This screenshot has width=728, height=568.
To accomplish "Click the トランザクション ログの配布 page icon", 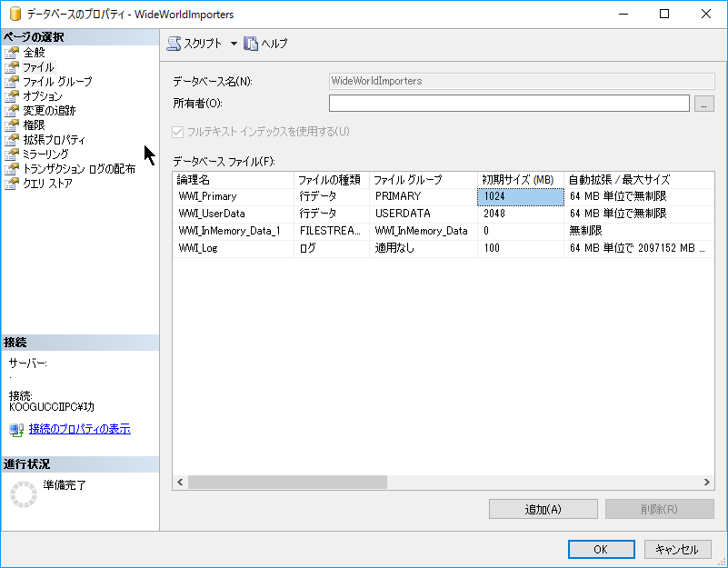I will coord(12,169).
